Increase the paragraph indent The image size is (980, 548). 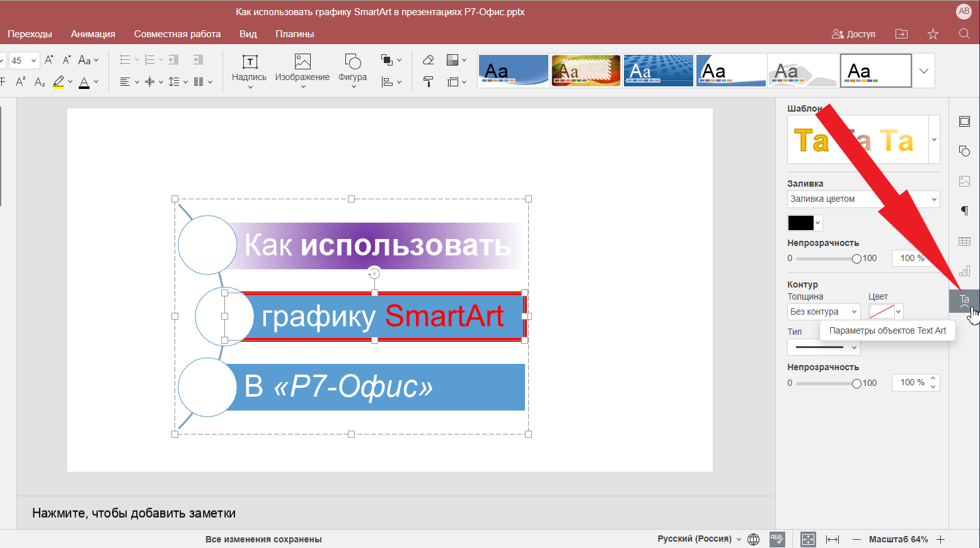point(198,60)
